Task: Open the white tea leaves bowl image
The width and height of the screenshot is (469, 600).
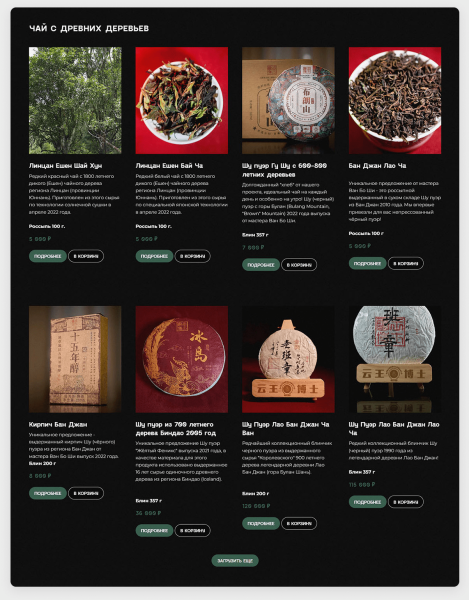Action: (x=182, y=100)
